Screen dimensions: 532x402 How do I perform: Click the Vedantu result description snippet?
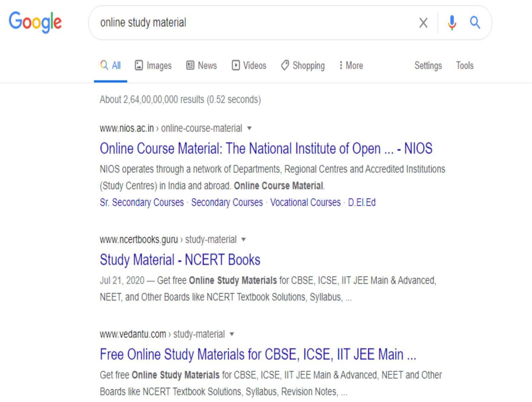pyautogui.click(x=271, y=383)
